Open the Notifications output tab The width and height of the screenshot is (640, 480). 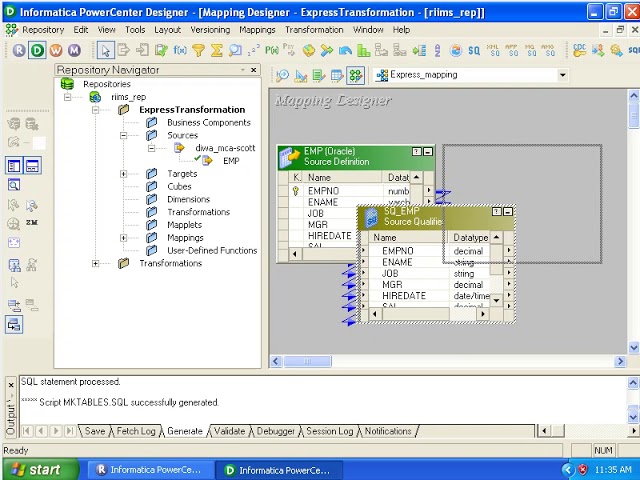pyautogui.click(x=388, y=431)
